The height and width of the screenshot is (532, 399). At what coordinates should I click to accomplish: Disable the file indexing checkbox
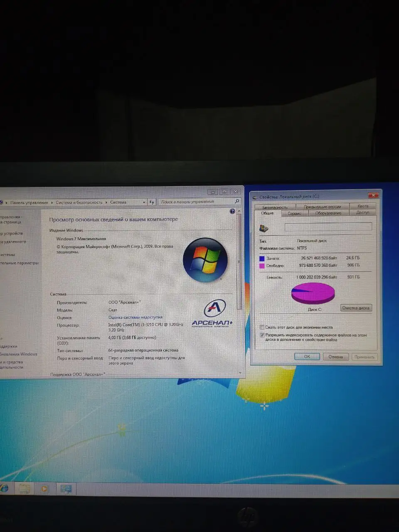(262, 335)
